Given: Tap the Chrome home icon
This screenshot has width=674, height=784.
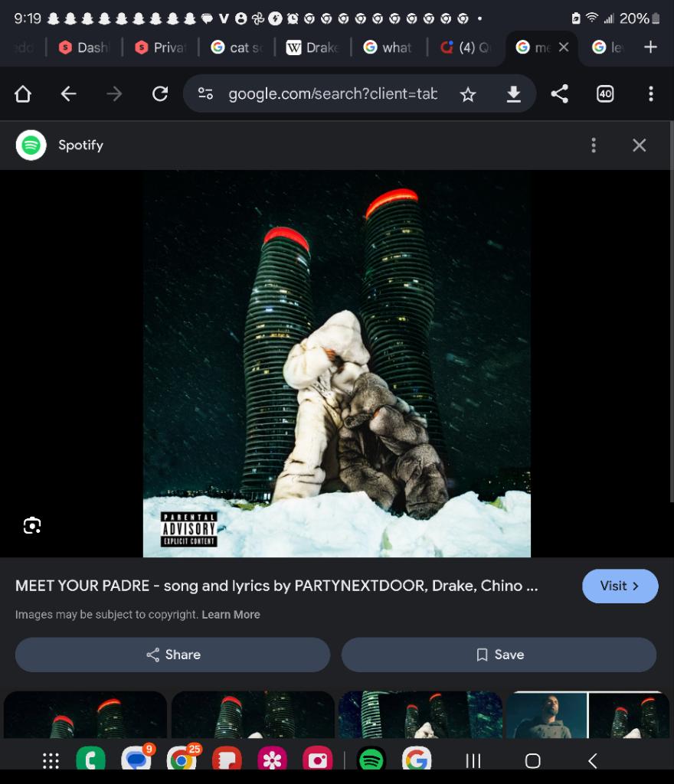Looking at the screenshot, I should pos(23,93).
